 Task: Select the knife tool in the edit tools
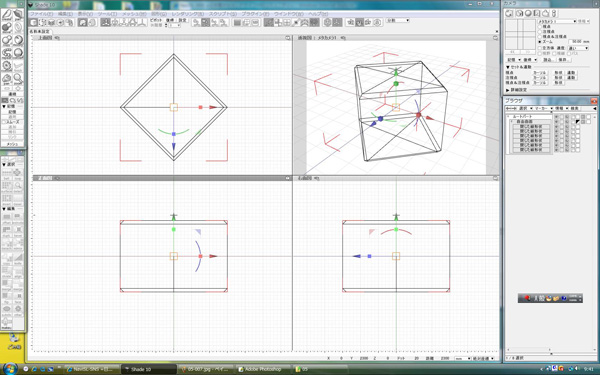18,259
